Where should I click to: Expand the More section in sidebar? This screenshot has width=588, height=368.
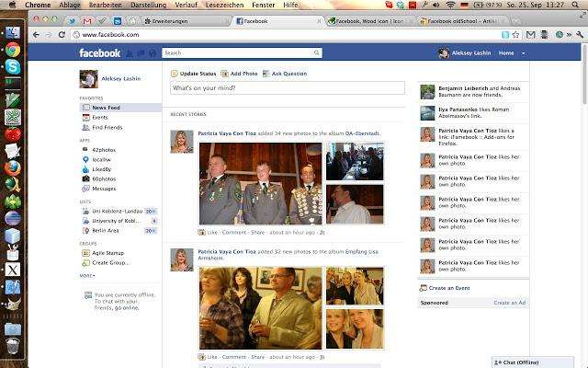click(x=87, y=275)
